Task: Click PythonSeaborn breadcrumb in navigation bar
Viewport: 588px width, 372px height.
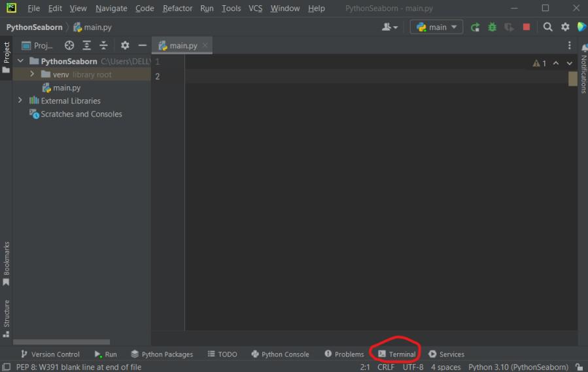Action: 34,27
